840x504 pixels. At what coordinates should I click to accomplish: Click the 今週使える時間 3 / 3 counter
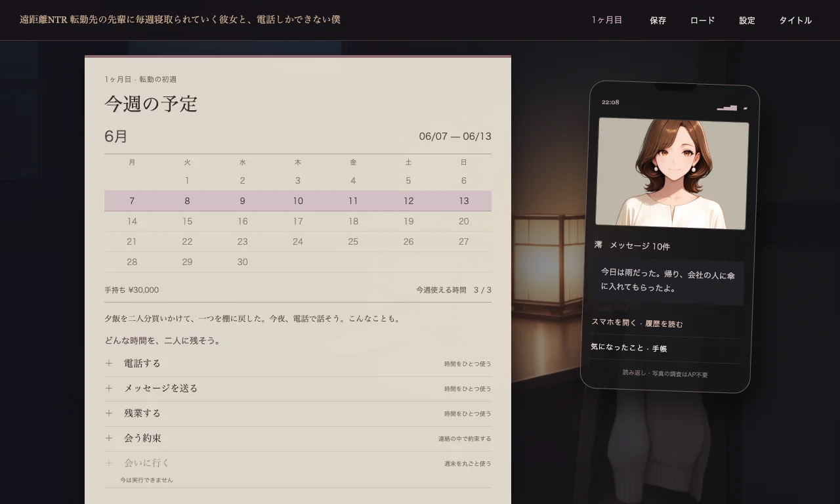click(453, 290)
